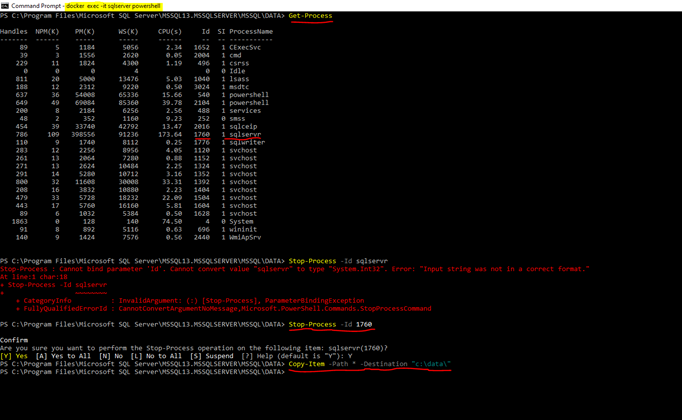Click the sqlceip process name
The width and height of the screenshot is (682, 420).
tap(243, 126)
